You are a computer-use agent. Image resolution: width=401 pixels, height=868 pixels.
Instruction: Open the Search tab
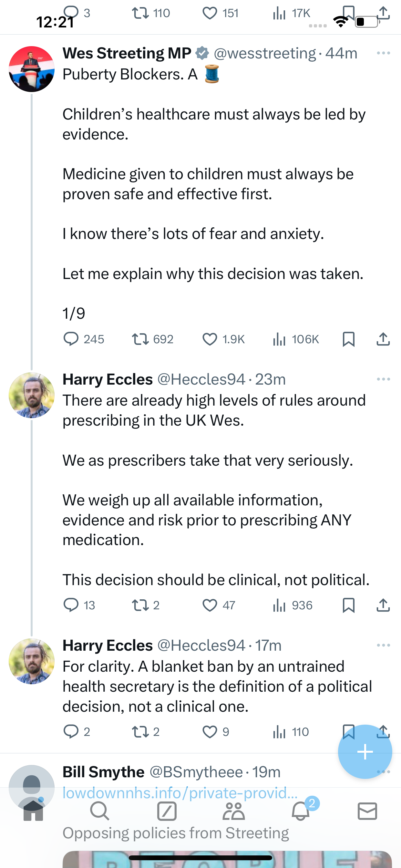(x=100, y=811)
